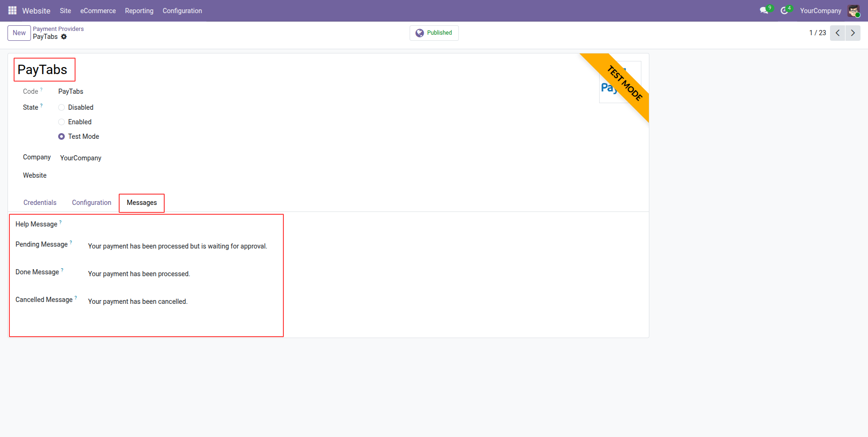
Task: Select the Messages tab
Action: point(142,203)
